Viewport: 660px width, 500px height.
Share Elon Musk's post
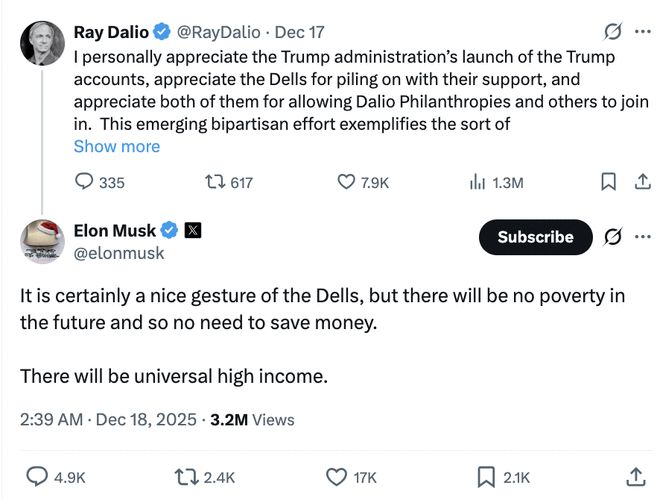635,477
